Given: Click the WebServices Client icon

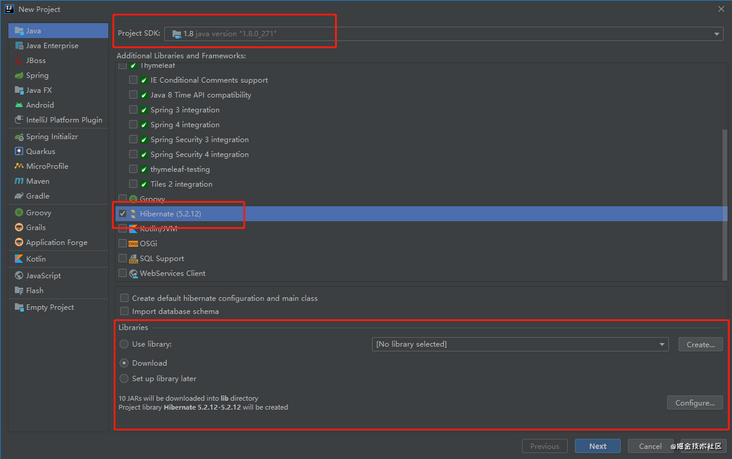Looking at the screenshot, I should point(134,274).
